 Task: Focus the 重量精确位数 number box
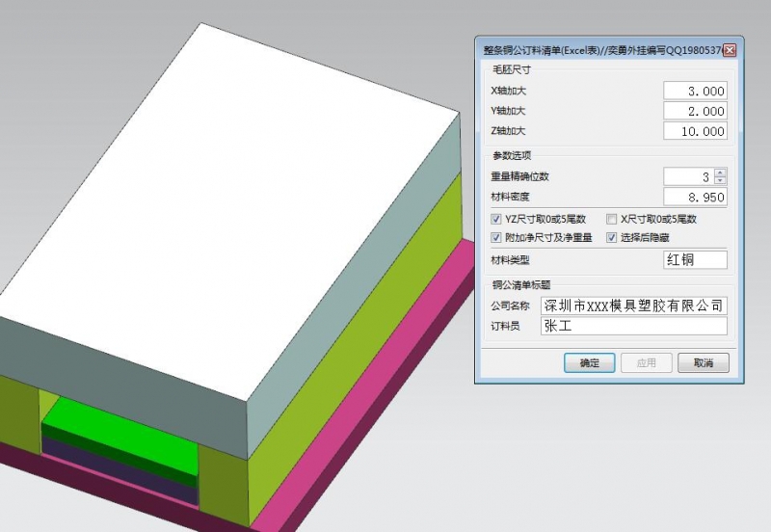pos(687,176)
